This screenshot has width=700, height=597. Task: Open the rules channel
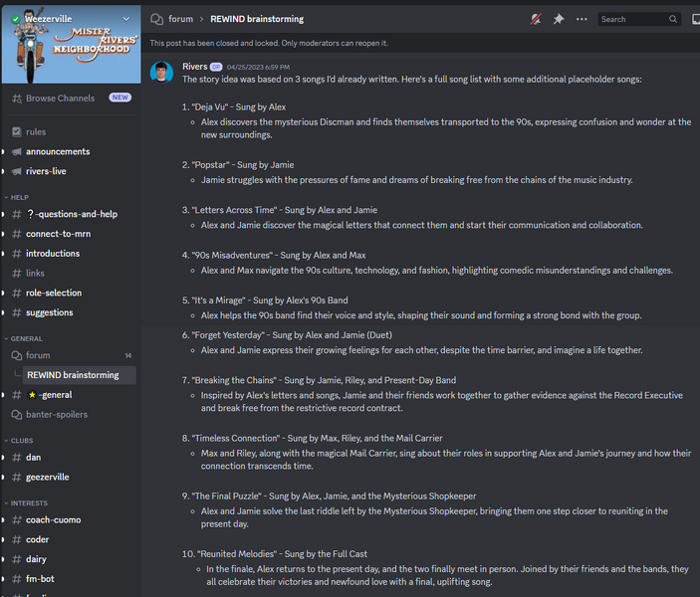(x=36, y=131)
